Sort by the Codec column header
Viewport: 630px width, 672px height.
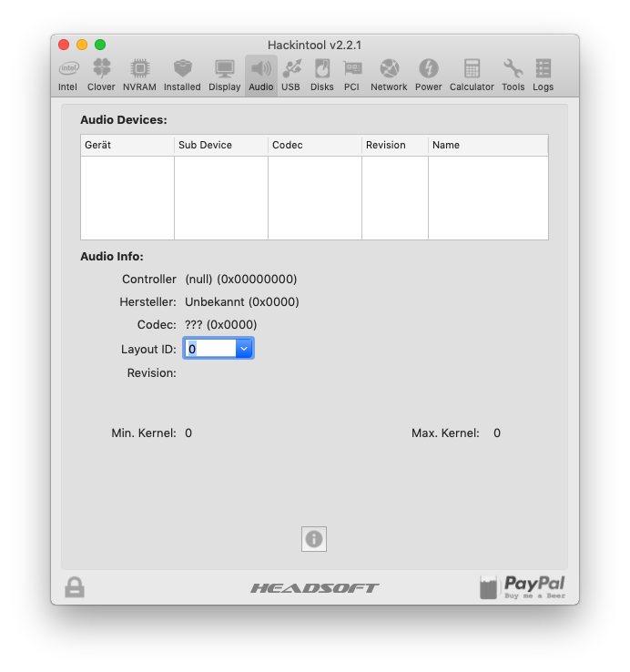[x=315, y=146]
